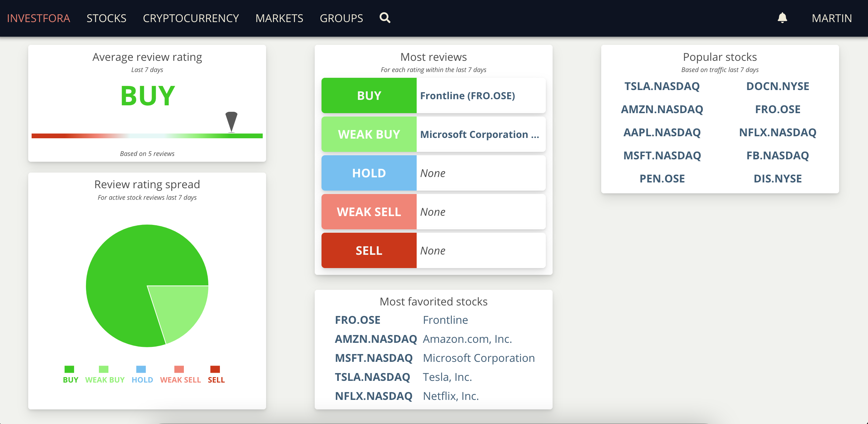Click the INVESTFORA logo link
The image size is (868, 424).
(x=38, y=18)
